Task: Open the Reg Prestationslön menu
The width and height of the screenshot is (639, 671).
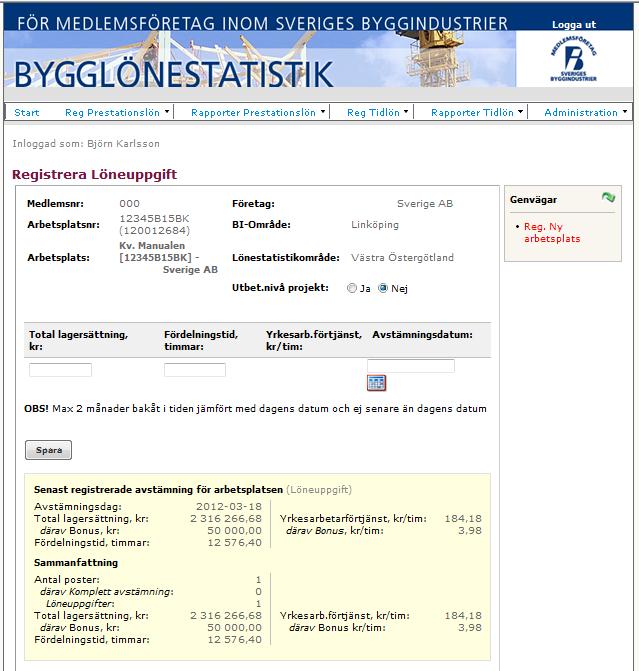Action: tap(112, 113)
